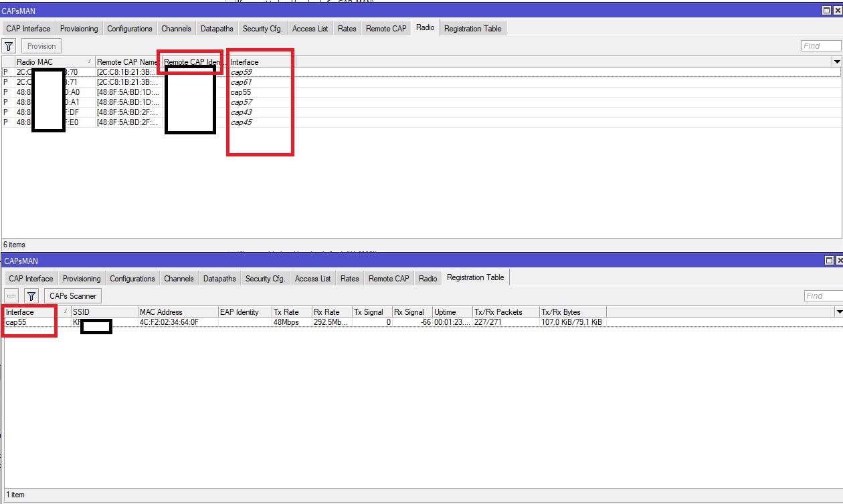Viewport: 843px width, 504px height.
Task: Sort by Interface column header in the Registration Table
Action: (x=37, y=312)
